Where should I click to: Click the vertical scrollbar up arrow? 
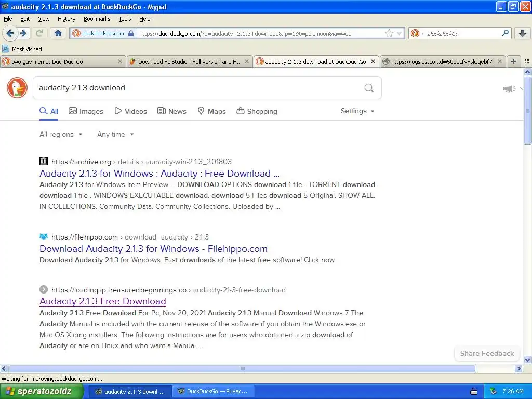(527, 72)
